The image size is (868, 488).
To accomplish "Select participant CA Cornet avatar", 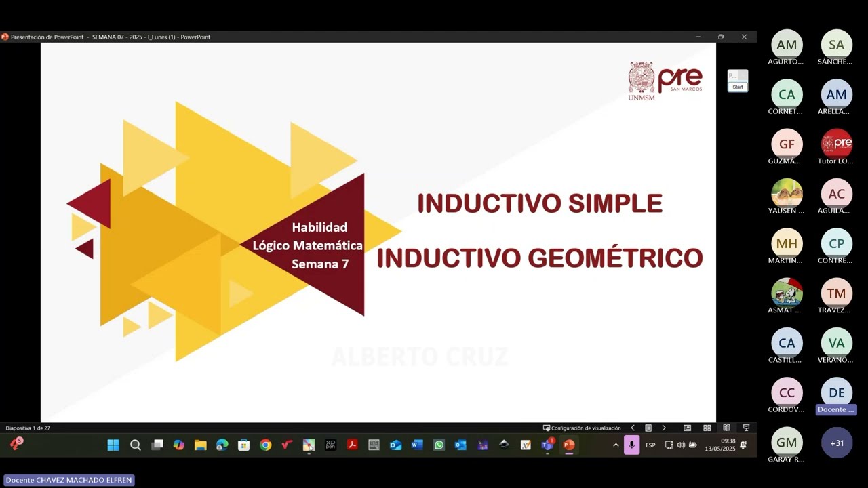I will [787, 95].
